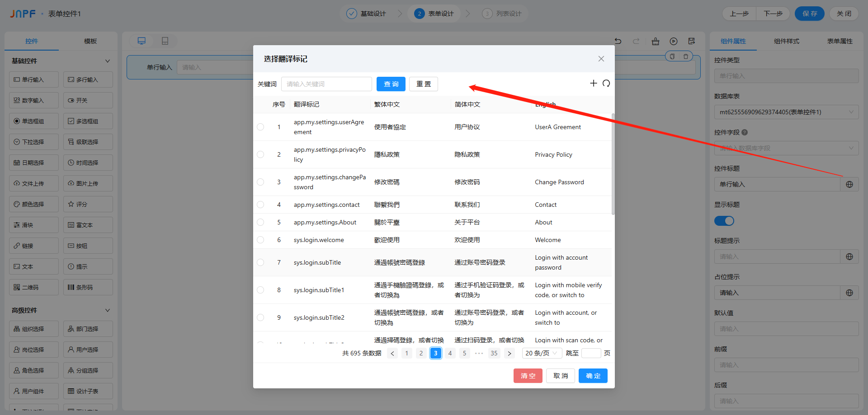
Task: Click the globe icon beside 占位提示
Action: [x=849, y=293]
